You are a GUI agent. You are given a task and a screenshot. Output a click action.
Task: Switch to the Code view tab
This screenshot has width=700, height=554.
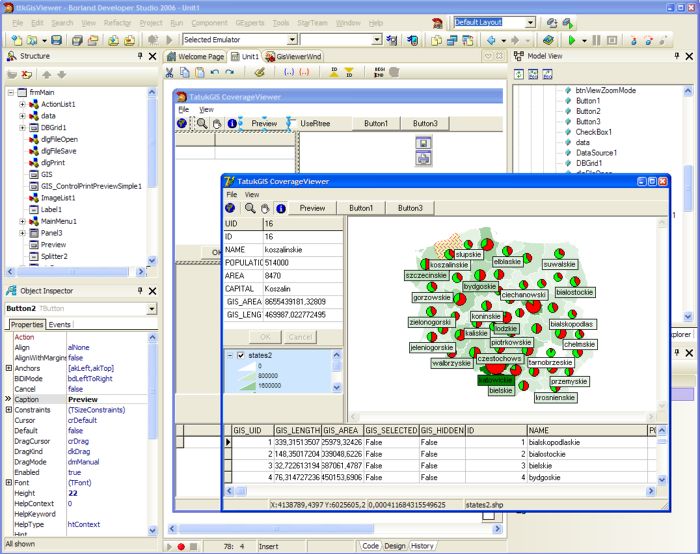pyautogui.click(x=370, y=546)
